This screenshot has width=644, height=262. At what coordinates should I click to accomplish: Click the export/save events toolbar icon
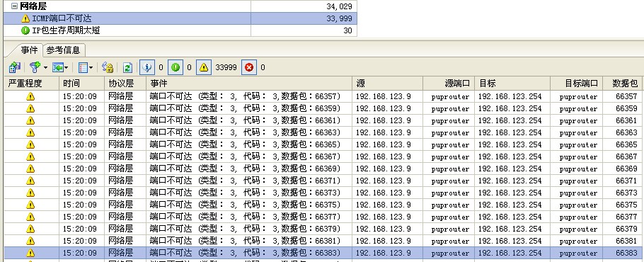pyautogui.click(x=15, y=67)
